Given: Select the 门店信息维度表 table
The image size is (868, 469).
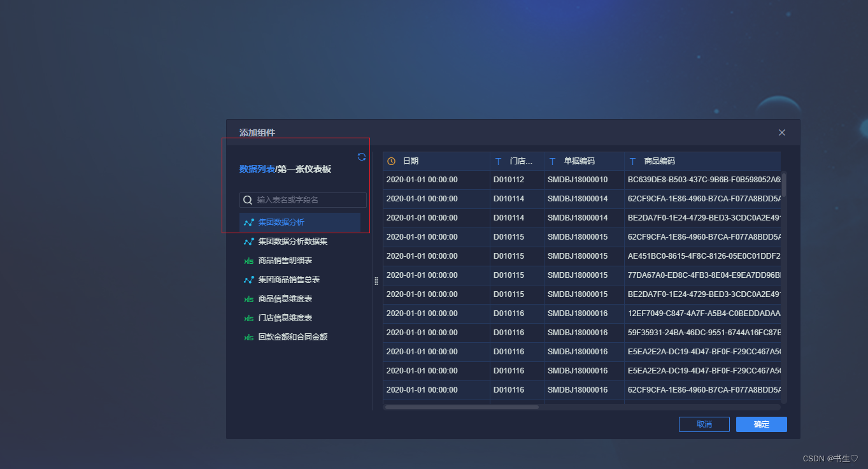Looking at the screenshot, I should (300, 318).
